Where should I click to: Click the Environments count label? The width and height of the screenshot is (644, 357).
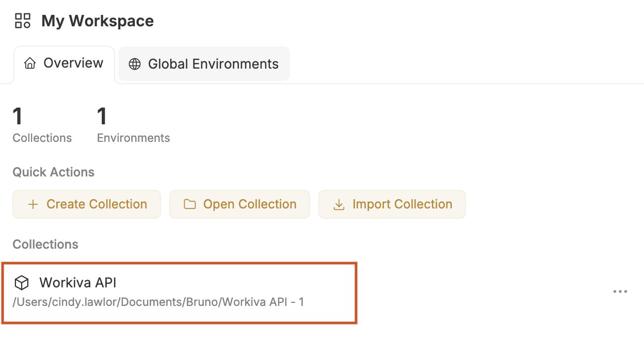point(134,138)
